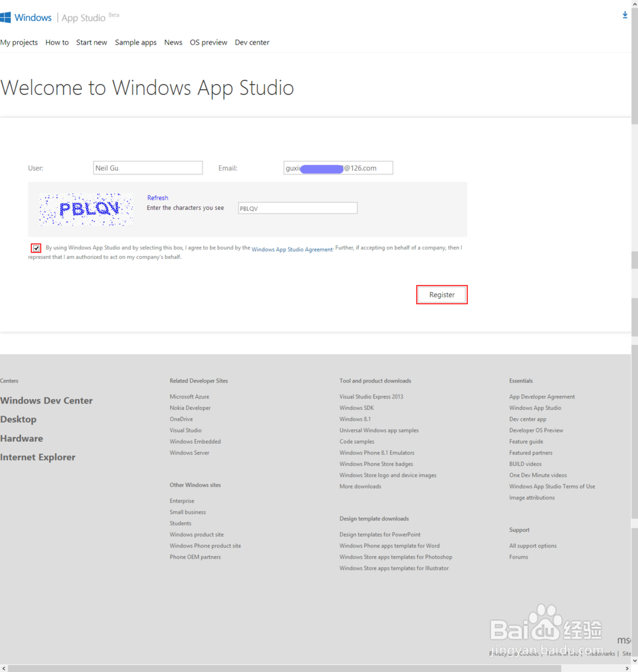
Task: Open Windows Phone 8.1 Emulators link
Action: [377, 453]
